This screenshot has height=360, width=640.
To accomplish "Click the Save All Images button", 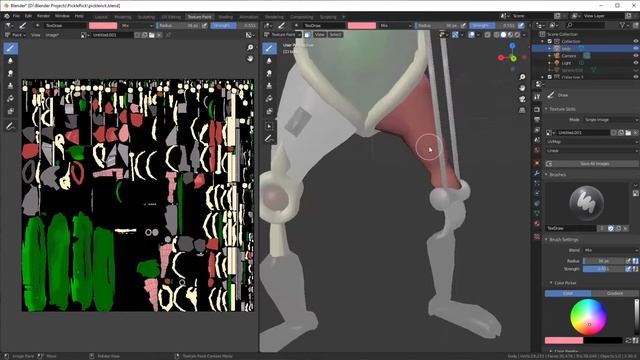I will pyautogui.click(x=592, y=164).
